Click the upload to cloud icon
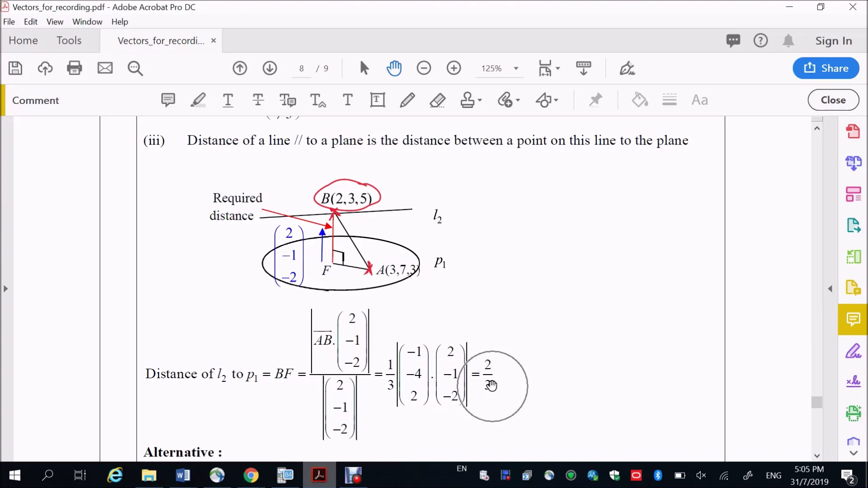 tap(45, 68)
